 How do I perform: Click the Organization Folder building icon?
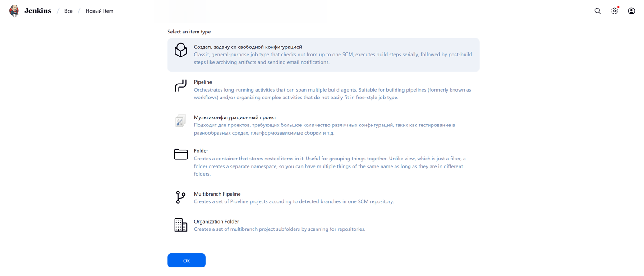pos(180,225)
